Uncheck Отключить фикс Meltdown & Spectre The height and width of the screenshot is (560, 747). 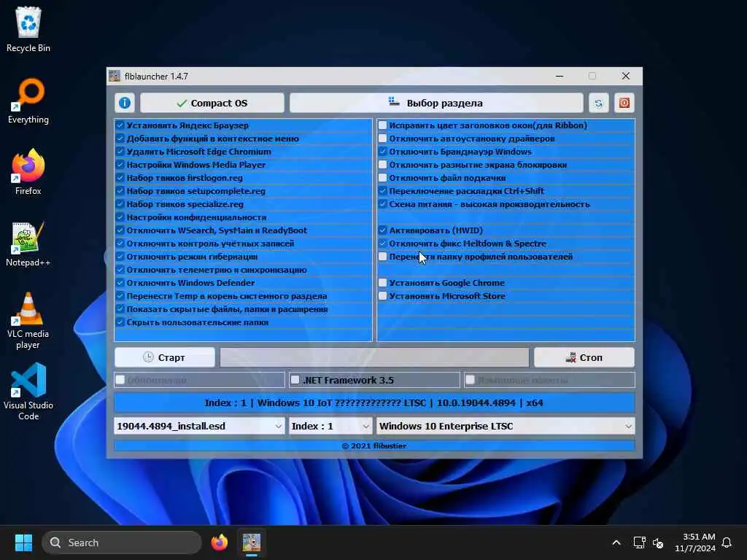[x=382, y=244]
